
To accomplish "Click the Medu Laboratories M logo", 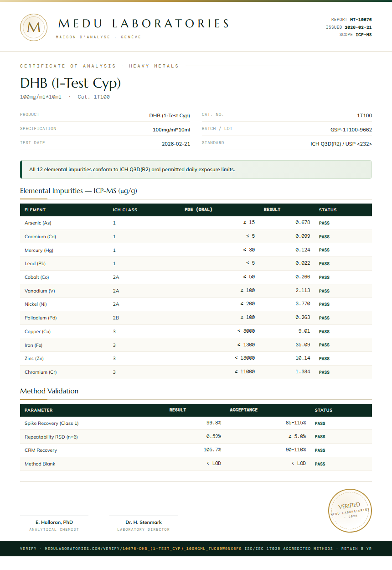I will click(x=34, y=27).
